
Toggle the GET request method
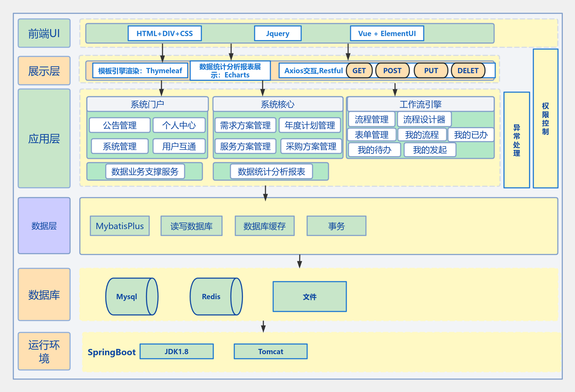tap(359, 70)
